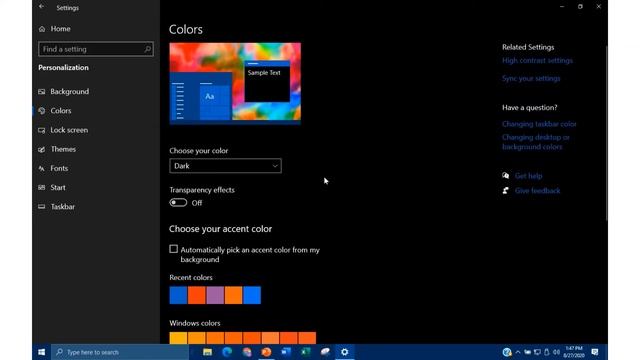Open Changing taskbar color help link

coord(539,124)
